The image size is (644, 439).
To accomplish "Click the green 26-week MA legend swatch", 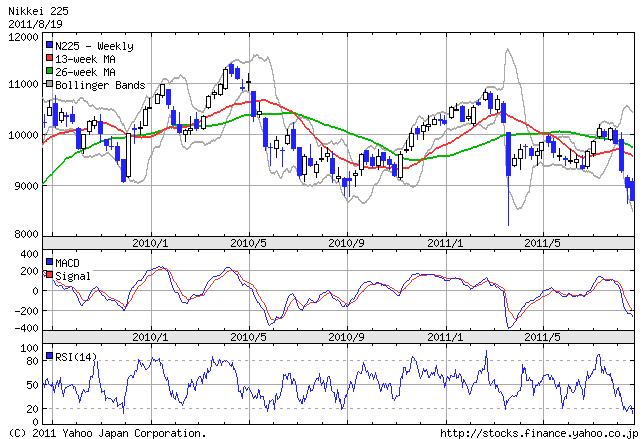I will pos(49,72).
